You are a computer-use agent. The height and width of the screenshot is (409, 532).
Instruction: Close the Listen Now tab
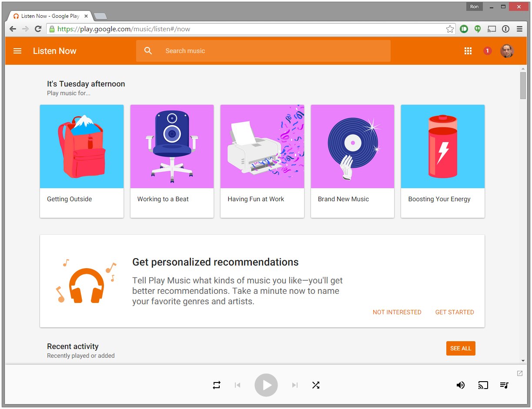86,16
